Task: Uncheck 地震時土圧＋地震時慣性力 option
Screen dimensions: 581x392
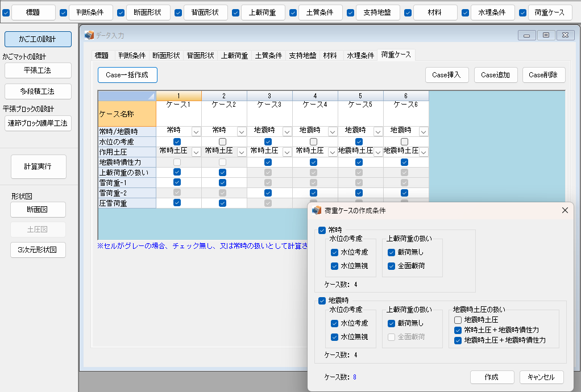Action: pyautogui.click(x=458, y=340)
